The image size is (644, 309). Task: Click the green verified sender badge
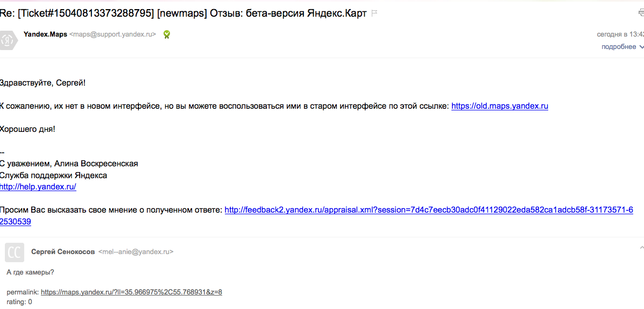tap(166, 34)
